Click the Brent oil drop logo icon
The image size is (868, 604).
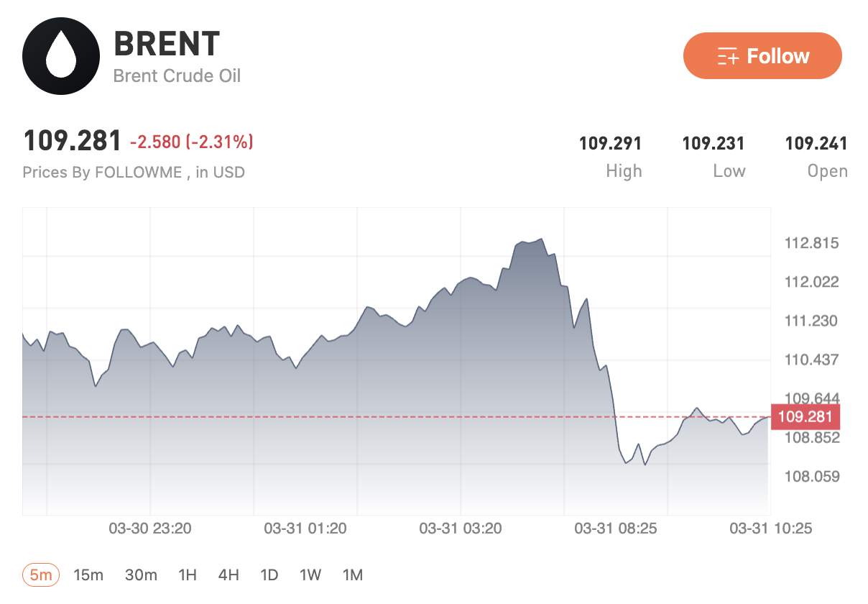pos(61,56)
